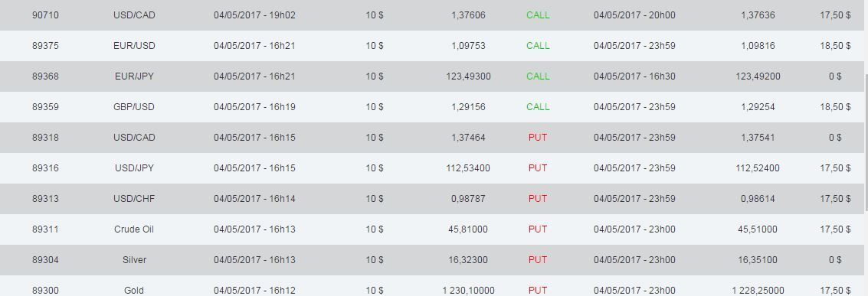Click the red PUT label for Silver

point(538,259)
